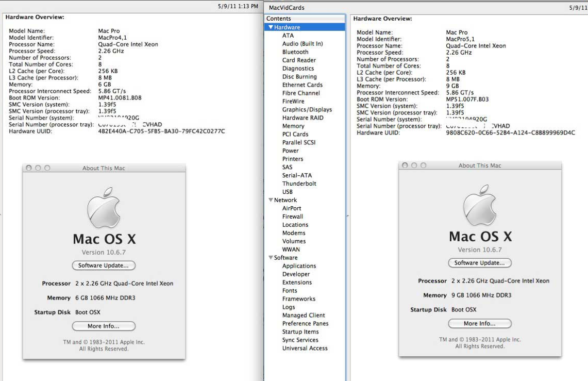Select Extensions under Software
Screen dimensions: 588x381
click(297, 283)
